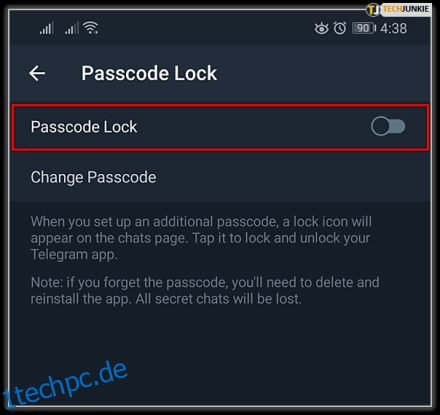
Task: Tap the battery 90 indicator
Action: pos(364,28)
